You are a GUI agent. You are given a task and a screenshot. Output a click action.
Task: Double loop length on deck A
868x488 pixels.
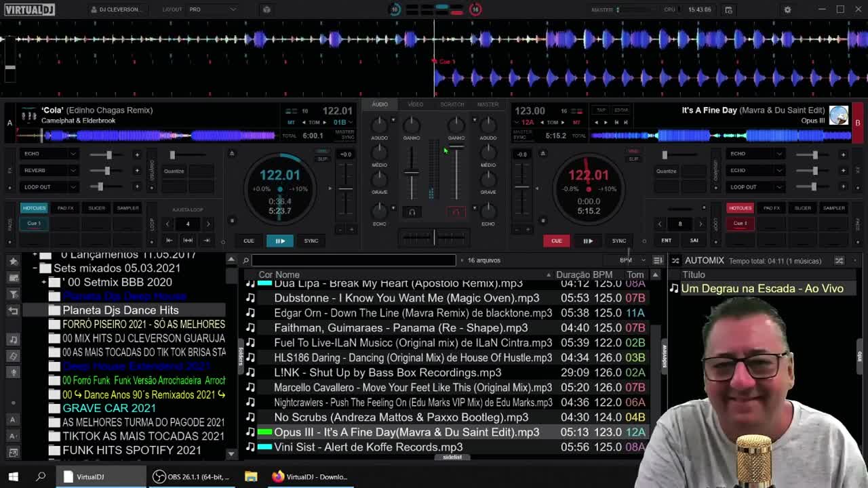click(208, 224)
